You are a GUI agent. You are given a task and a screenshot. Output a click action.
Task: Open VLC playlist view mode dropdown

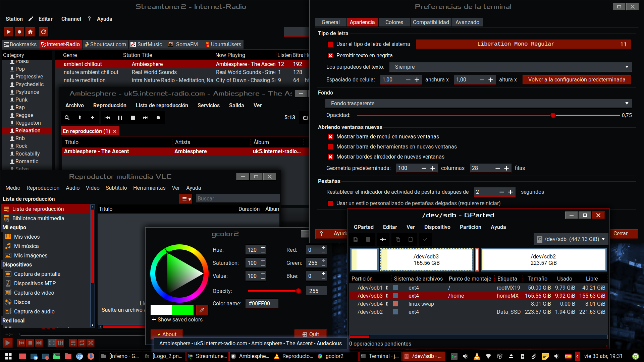click(x=185, y=199)
